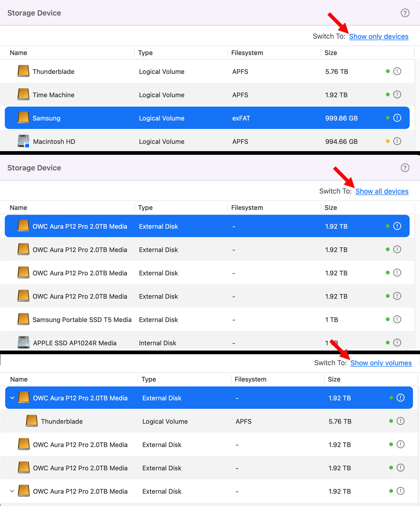Click the Show all devices link
Image resolution: width=420 pixels, height=506 pixels.
point(382,191)
